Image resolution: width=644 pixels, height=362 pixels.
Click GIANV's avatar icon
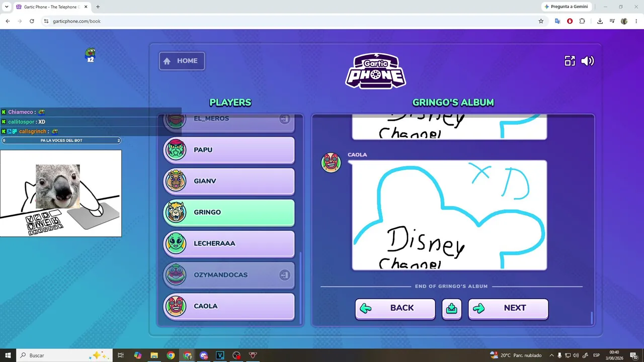(176, 181)
